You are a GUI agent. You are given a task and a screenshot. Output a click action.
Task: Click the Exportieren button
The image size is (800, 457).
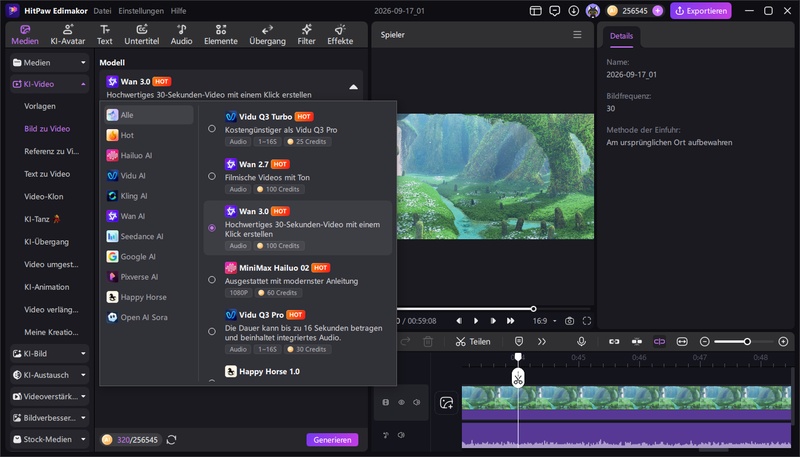pos(701,11)
